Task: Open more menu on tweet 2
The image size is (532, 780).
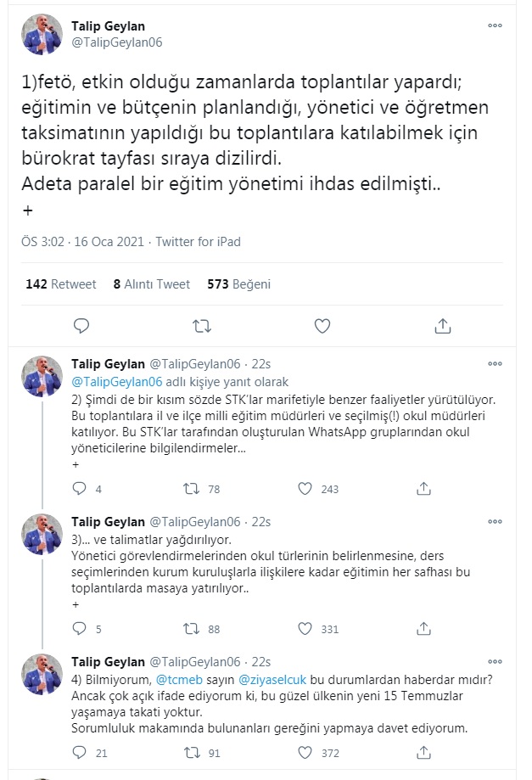Action: pyautogui.click(x=495, y=364)
